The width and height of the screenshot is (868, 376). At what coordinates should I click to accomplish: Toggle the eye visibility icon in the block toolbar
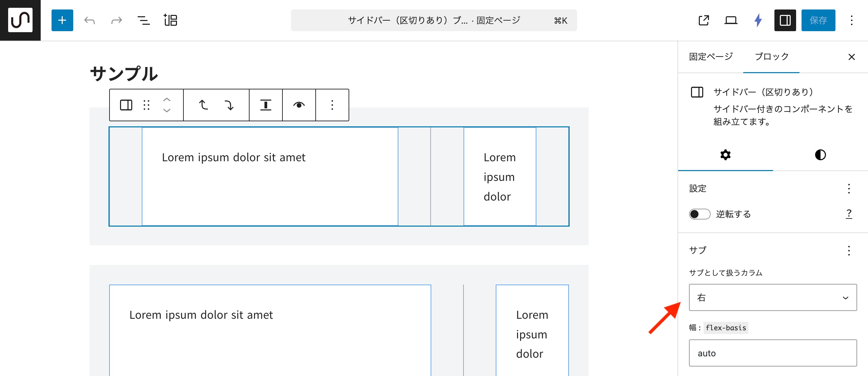coord(299,105)
